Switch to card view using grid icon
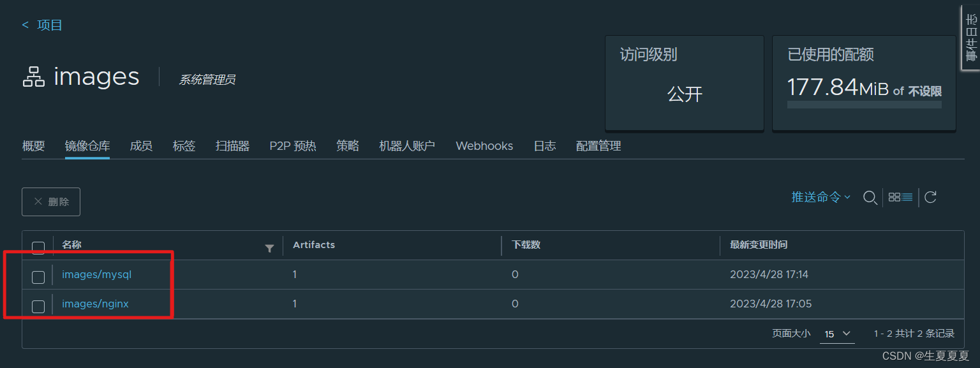Image resolution: width=980 pixels, height=368 pixels. pos(895,197)
